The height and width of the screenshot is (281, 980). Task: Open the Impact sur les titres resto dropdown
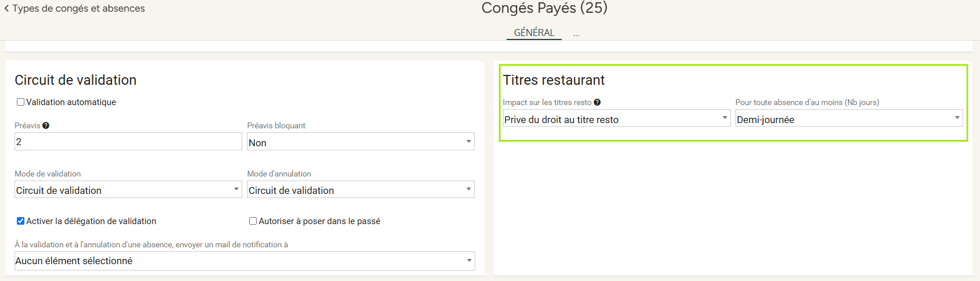point(616,118)
